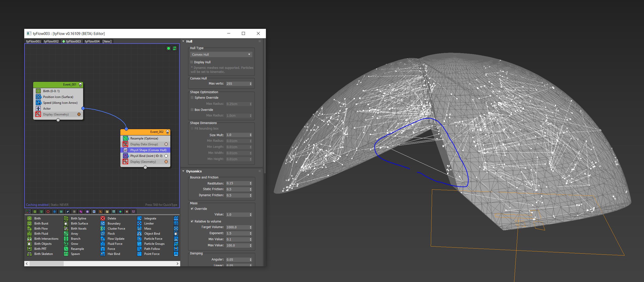Click the depot scrollbar right arrow

click(177, 264)
